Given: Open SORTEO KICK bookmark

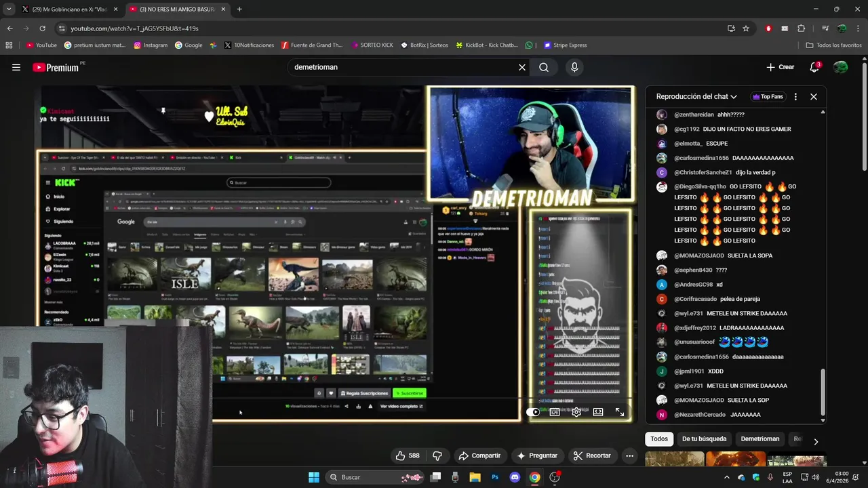Looking at the screenshot, I should [x=372, y=45].
